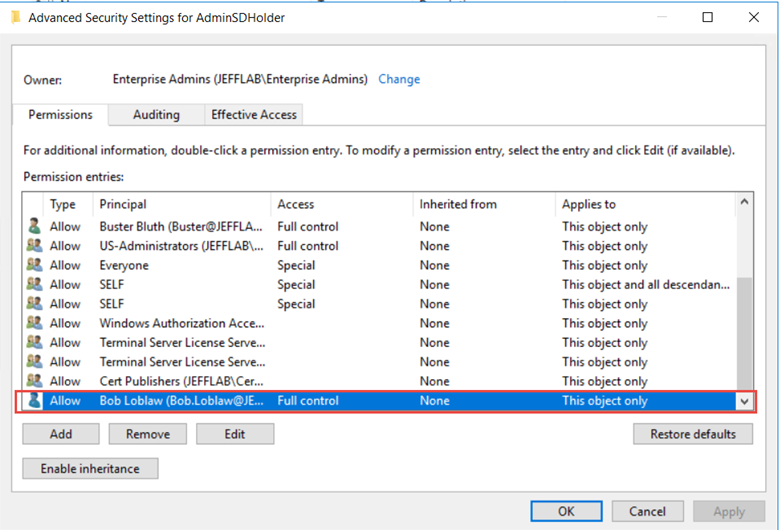Viewport: 780px width, 530px height.
Task: Click 'This object and all descendan...' cell
Action: click(646, 285)
